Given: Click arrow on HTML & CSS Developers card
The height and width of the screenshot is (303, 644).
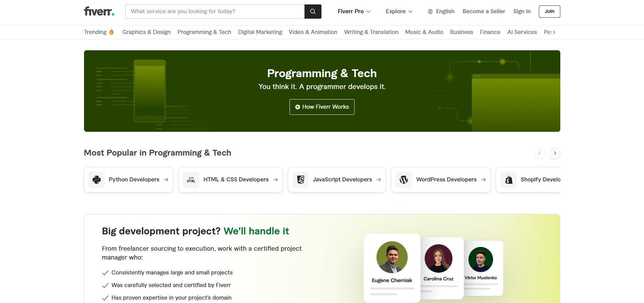Looking at the screenshot, I should 275,180.
